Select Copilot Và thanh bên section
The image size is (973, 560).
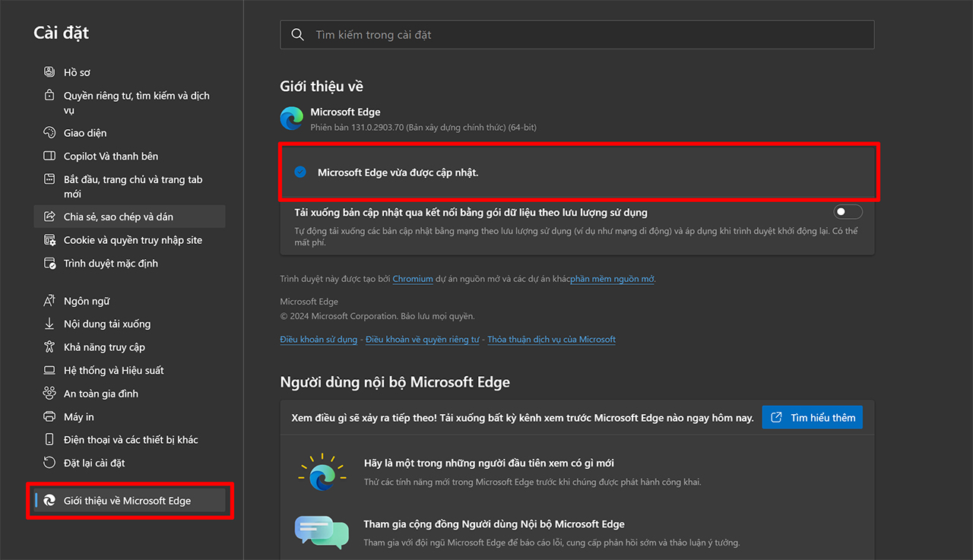click(129, 156)
